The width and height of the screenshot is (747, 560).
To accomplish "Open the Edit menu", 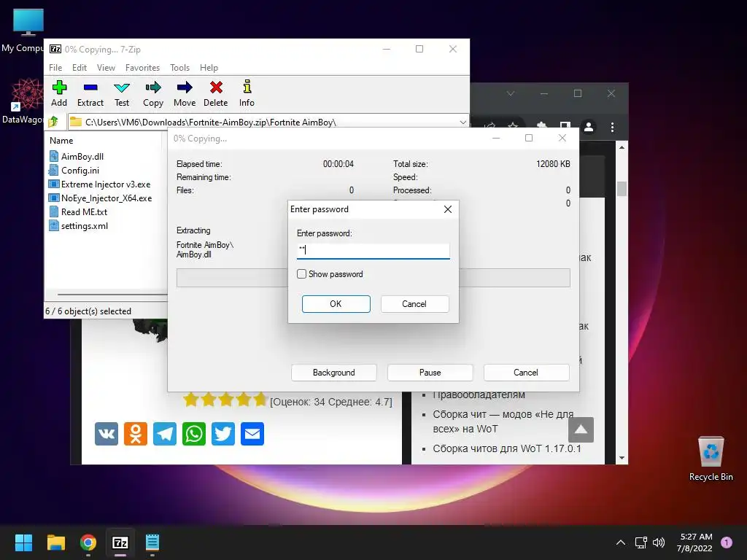I will coord(79,68).
